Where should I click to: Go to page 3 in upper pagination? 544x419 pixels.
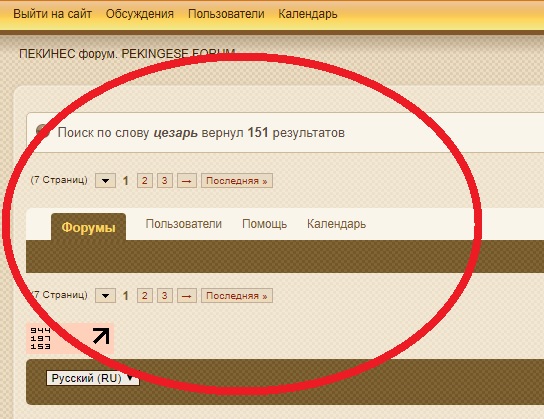pyautogui.click(x=165, y=181)
